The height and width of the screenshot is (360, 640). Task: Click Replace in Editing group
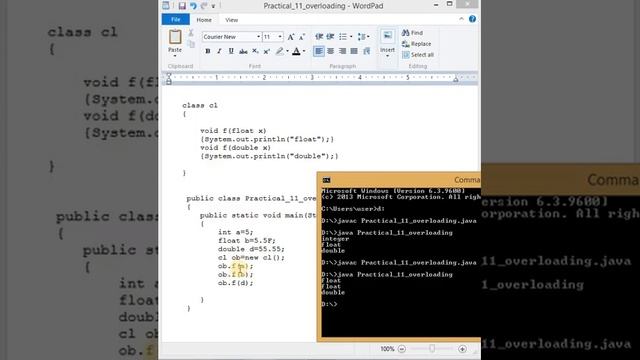(416, 44)
